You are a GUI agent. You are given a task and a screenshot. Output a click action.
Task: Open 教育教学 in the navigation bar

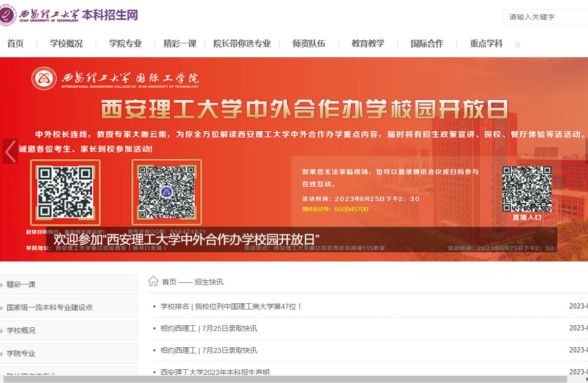(368, 43)
